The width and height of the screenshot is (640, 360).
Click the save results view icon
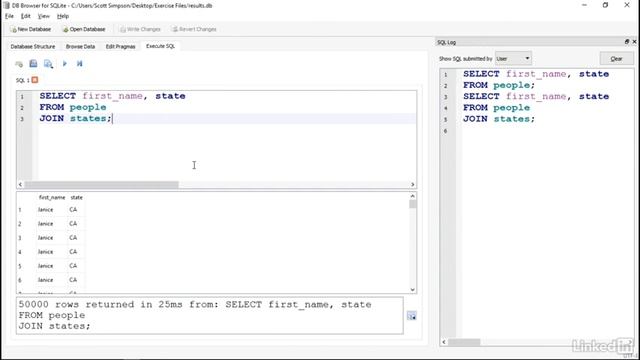(x=411, y=316)
